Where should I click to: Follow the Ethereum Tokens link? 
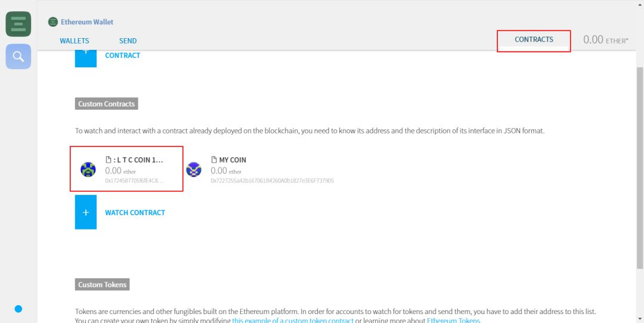[453, 320]
